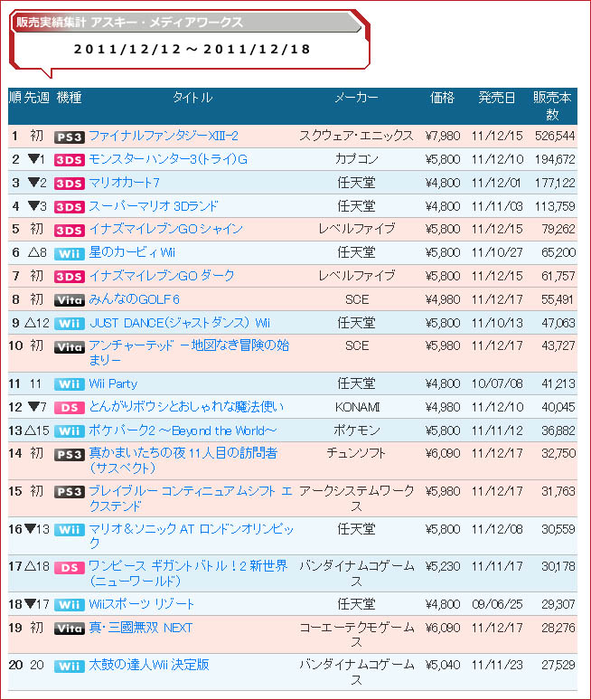Image resolution: width=591 pixels, height=700 pixels.
Task: Open the モンスターハンター3(トライ)G link
Action: point(168,159)
